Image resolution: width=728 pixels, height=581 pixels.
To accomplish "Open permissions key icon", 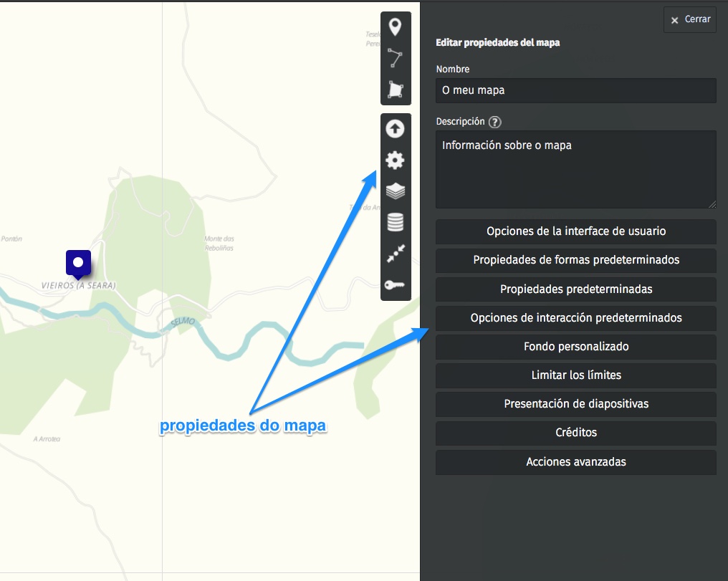I will (395, 285).
